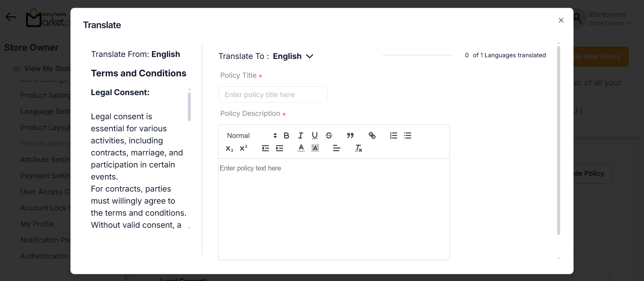The height and width of the screenshot is (281, 644).
Task: Increase indent of the paragraph
Action: (279, 148)
